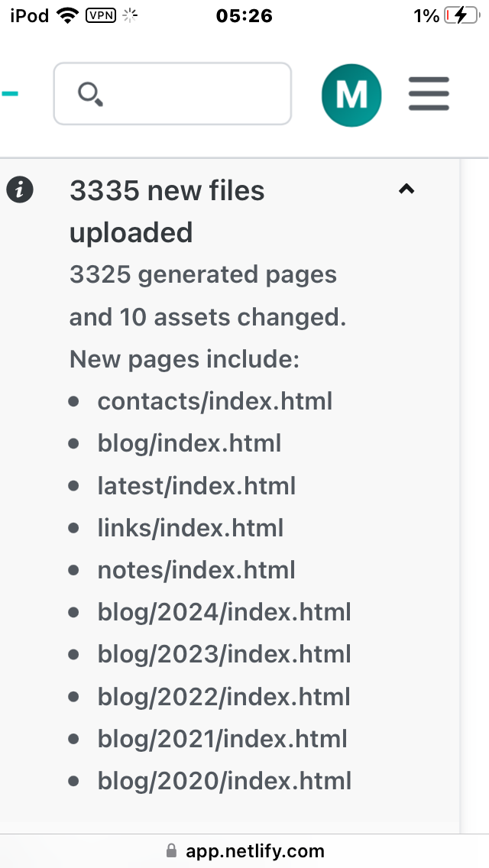Tap the battery charging icon
This screenshot has height=868, width=489.
coord(461,15)
